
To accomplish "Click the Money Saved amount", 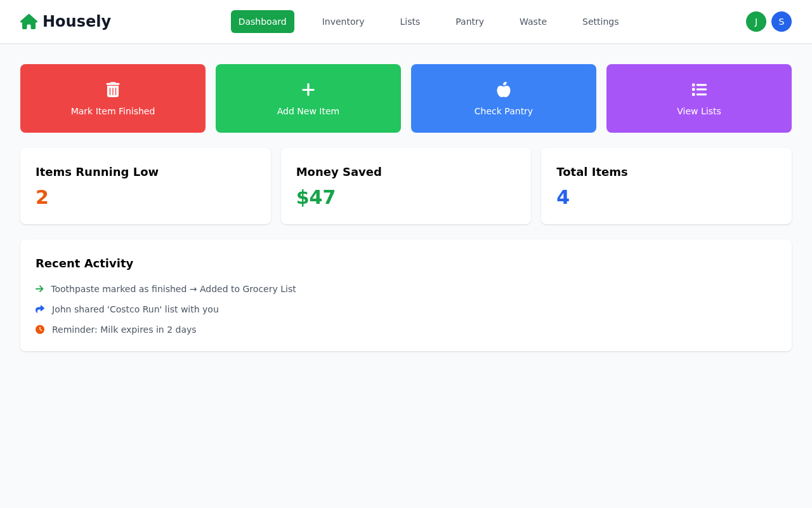I will tap(315, 197).
